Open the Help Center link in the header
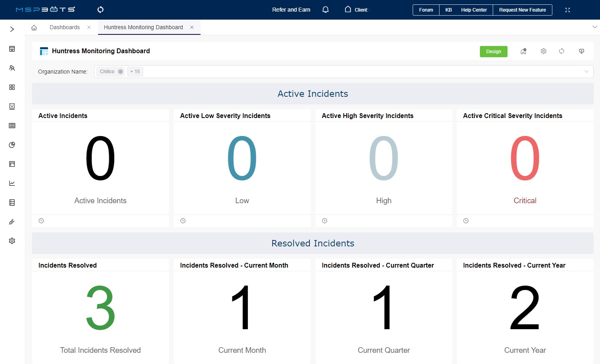The image size is (600, 364). [474, 10]
